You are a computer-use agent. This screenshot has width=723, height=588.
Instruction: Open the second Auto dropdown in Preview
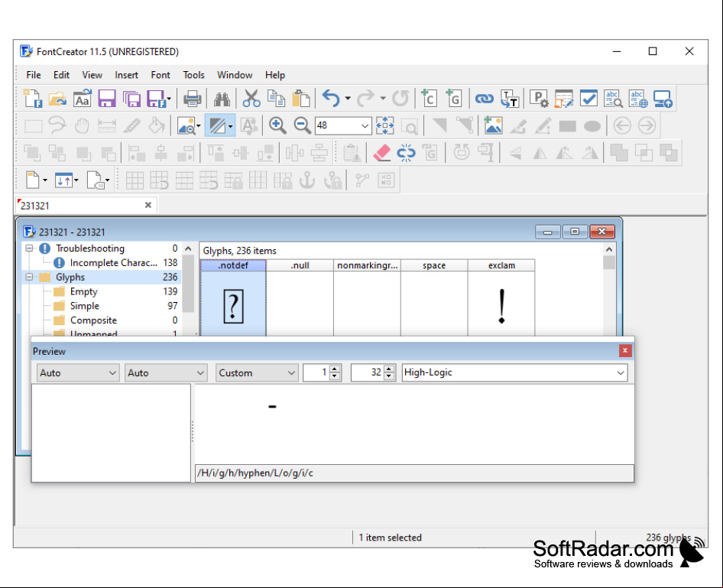(x=166, y=373)
